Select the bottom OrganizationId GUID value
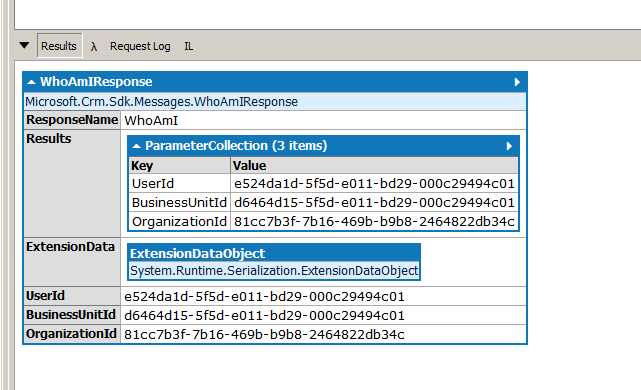 (x=264, y=334)
